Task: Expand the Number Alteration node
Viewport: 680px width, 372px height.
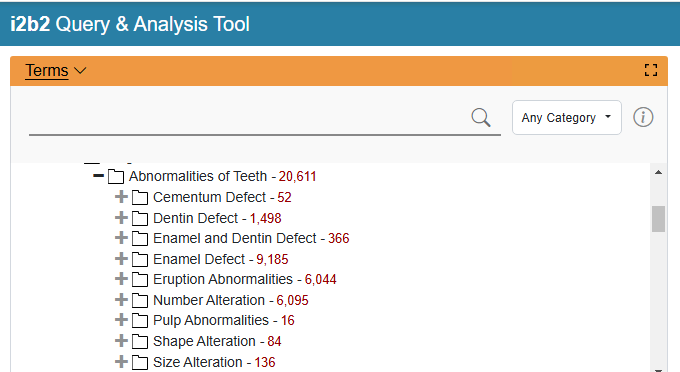Action: click(121, 300)
